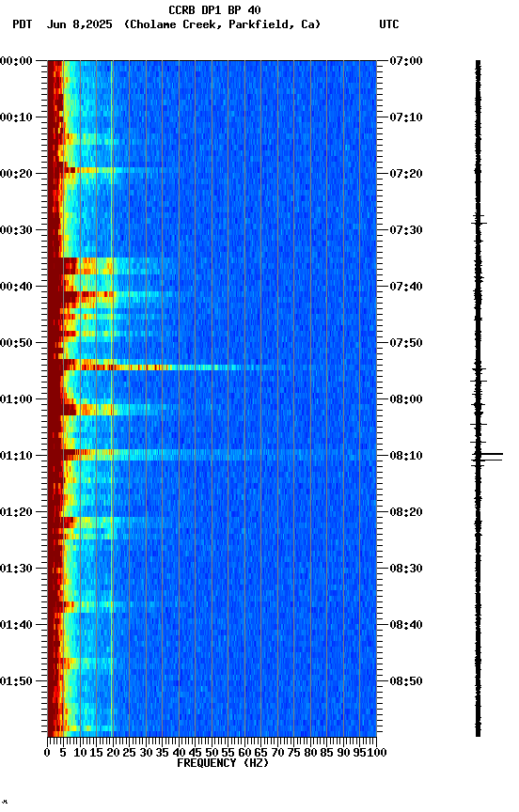Viewport: 519px width, 812px height.
Task: Click the '07:30' UTC time label
Action: (405, 230)
